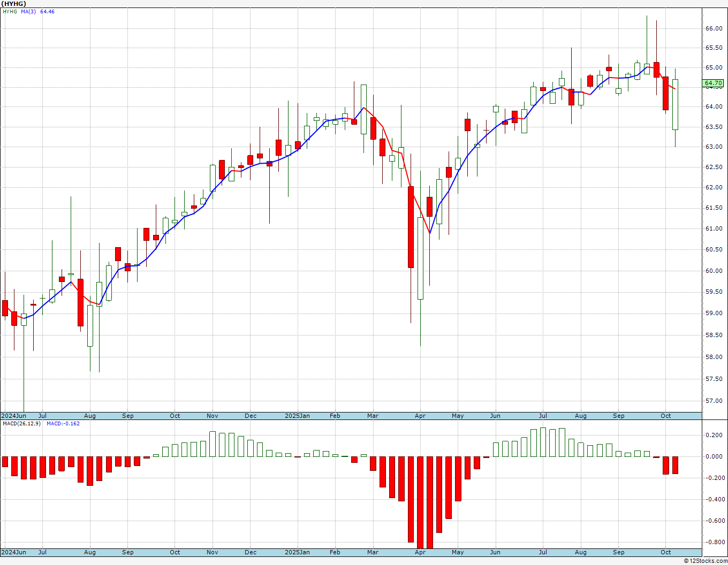Viewport: 728px width, 565px height.
Task: Click the 61.00 price axis label
Action: click(x=714, y=229)
